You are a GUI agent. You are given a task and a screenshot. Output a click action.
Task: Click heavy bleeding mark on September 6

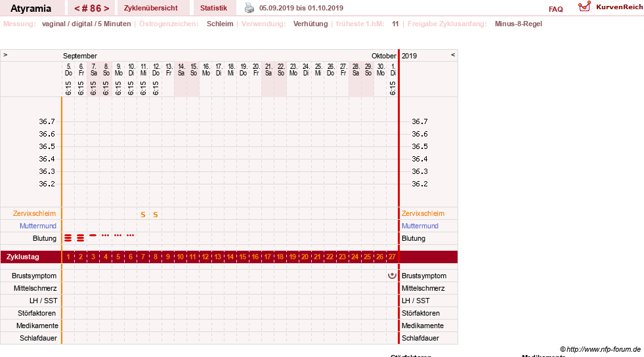click(81, 238)
